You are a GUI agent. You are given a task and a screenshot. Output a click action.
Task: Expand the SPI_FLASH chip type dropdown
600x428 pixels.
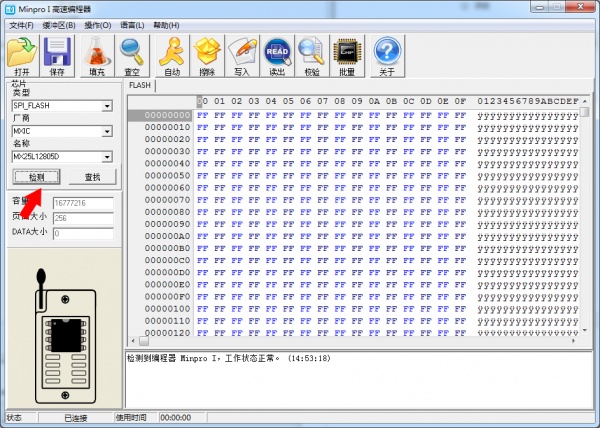tap(107, 106)
